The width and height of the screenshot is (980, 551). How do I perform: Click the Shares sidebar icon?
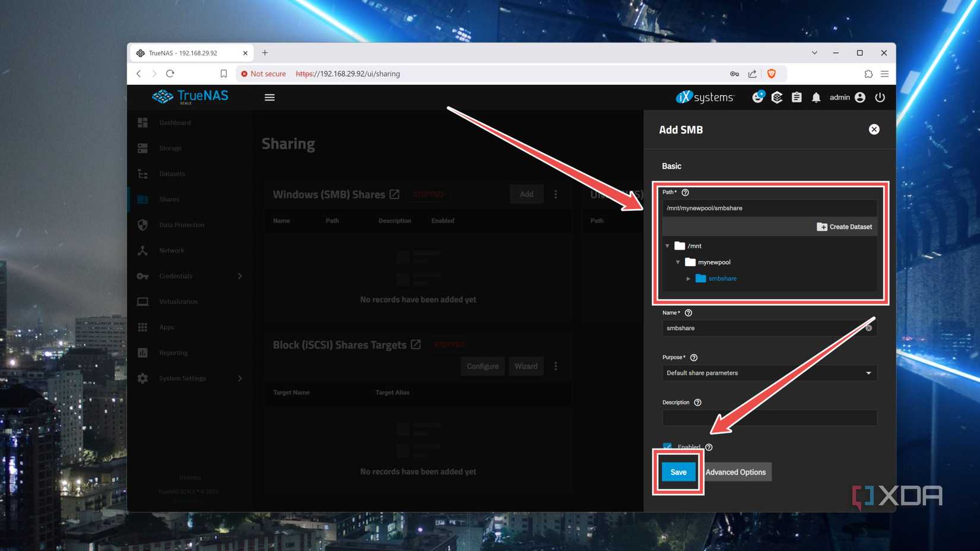tap(143, 199)
